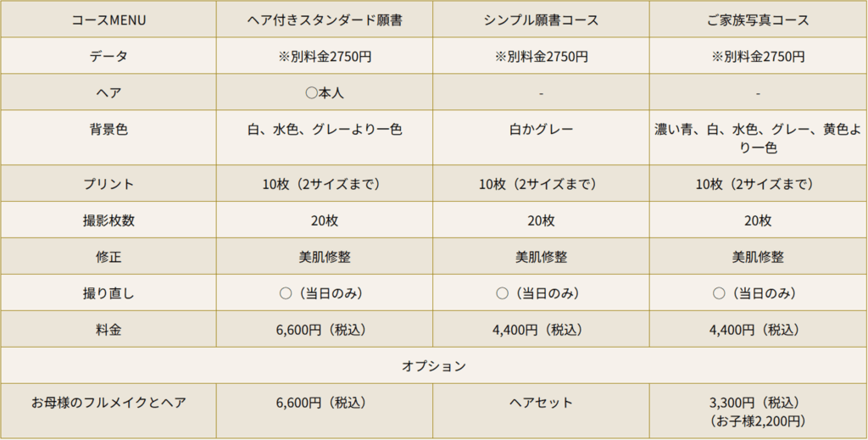The image size is (868, 440).
Task: Select the お母様のフルメイクとヘア option cell
Action: [x=108, y=403]
